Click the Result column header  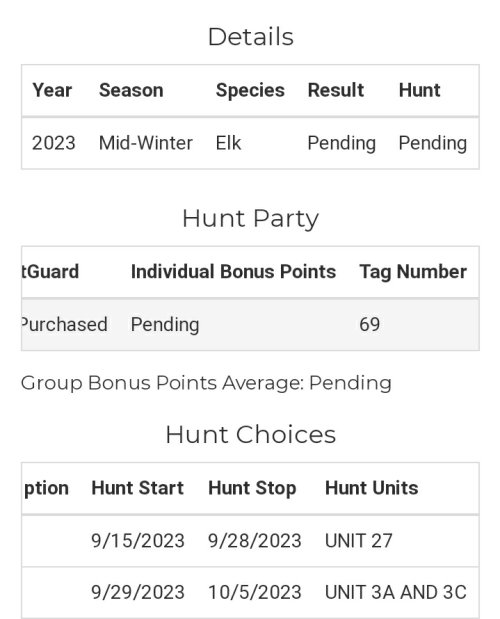pyautogui.click(x=336, y=90)
